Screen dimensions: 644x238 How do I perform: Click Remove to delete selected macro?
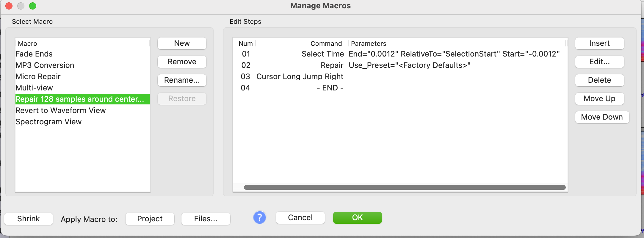(x=182, y=62)
